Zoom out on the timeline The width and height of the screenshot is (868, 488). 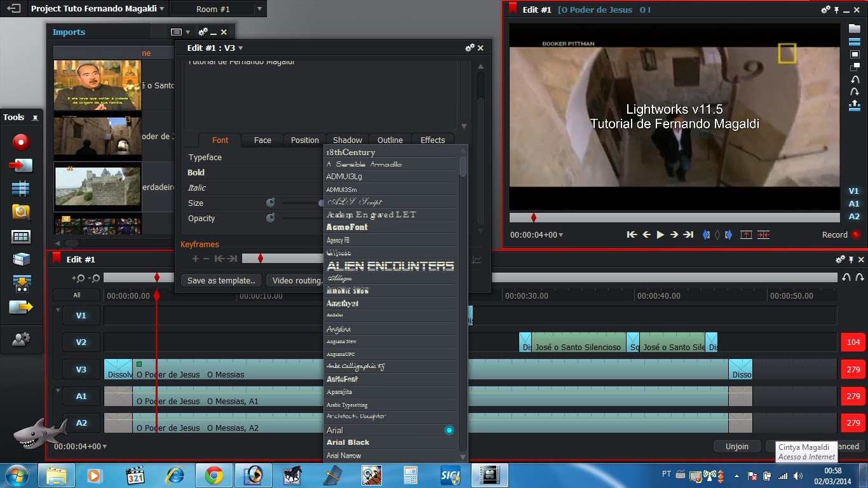[x=94, y=278]
